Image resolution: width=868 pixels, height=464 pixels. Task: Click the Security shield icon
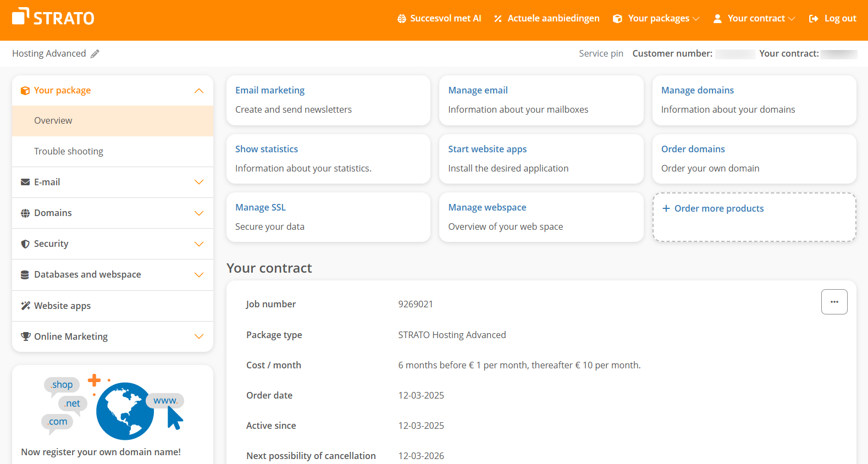pyautogui.click(x=25, y=244)
